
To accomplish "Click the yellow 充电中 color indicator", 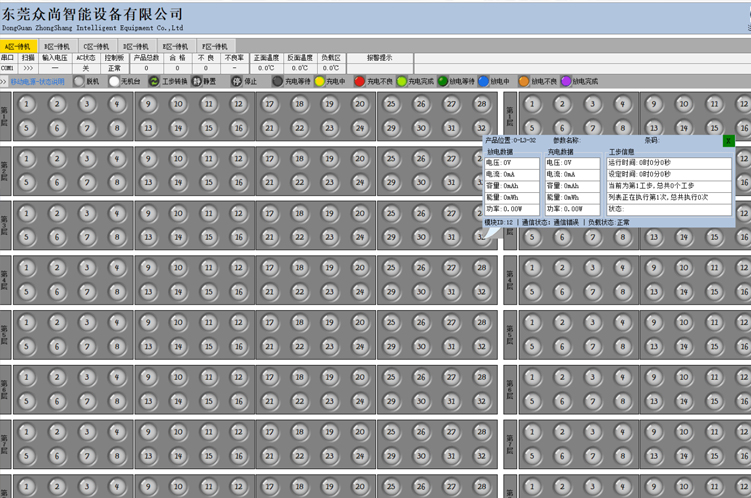I will [x=320, y=81].
